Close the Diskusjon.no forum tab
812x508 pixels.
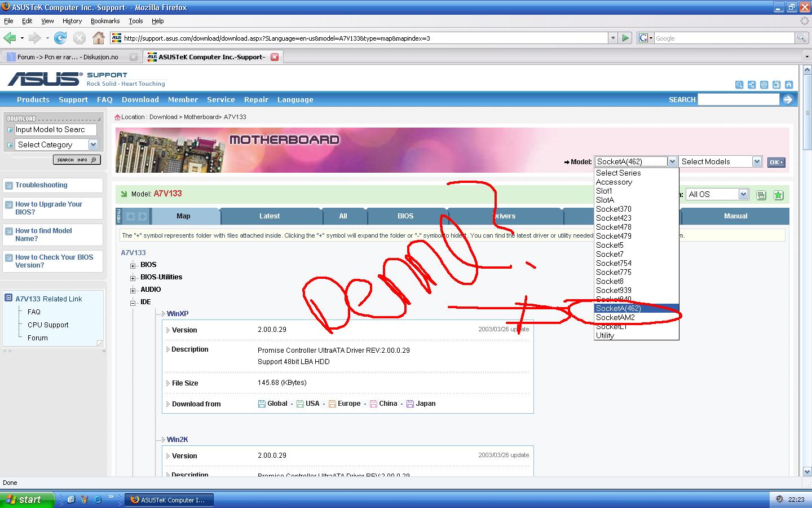[x=134, y=57]
